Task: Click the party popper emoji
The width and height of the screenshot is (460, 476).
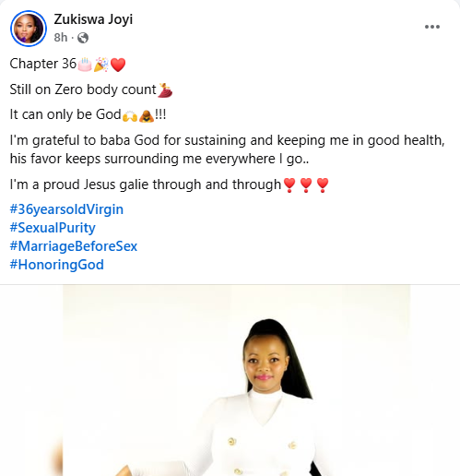Action: point(101,65)
